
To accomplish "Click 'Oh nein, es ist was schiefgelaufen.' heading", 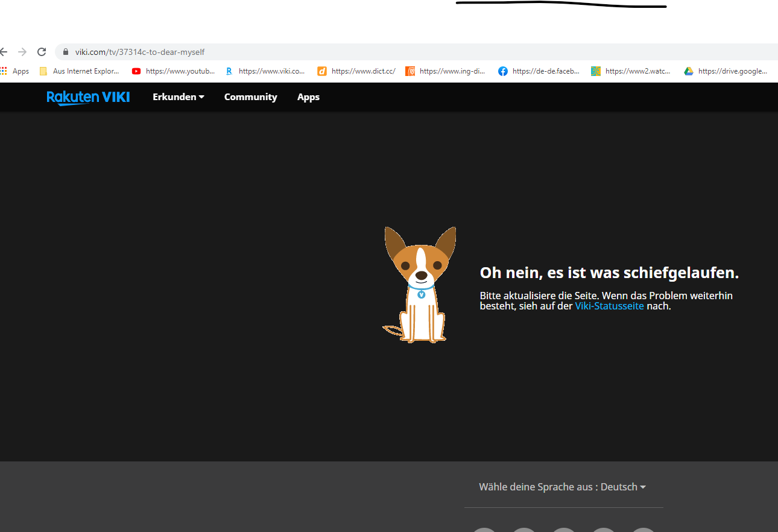I will coord(609,273).
